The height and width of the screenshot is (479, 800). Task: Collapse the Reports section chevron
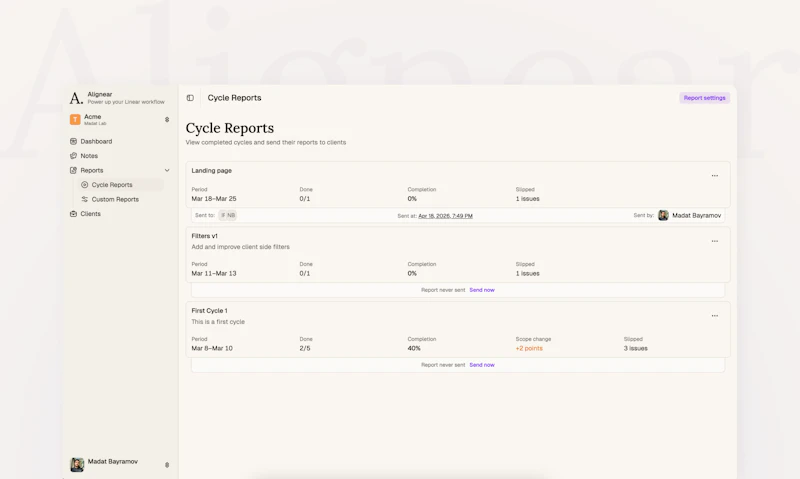tap(167, 170)
